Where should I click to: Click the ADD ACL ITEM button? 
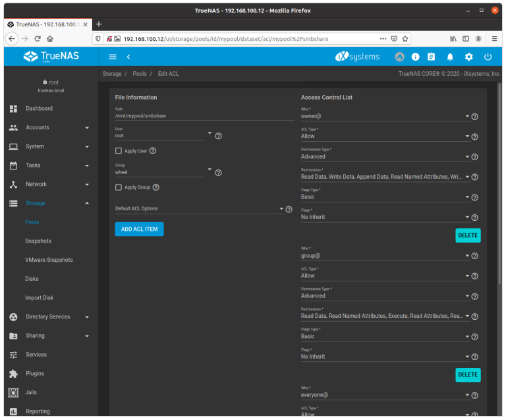(x=139, y=229)
